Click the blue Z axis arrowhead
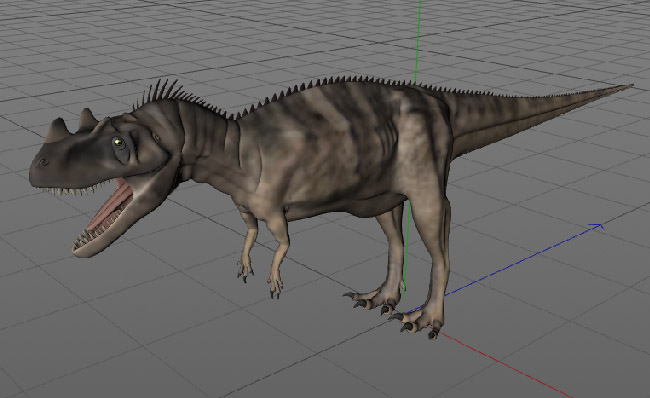This screenshot has height=398, width=650. coord(596,226)
